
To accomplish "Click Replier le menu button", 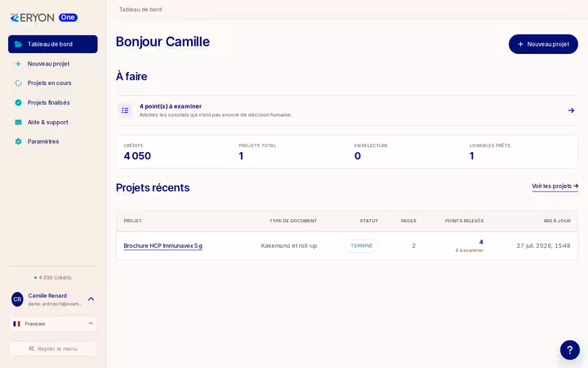I will click(x=53, y=349).
